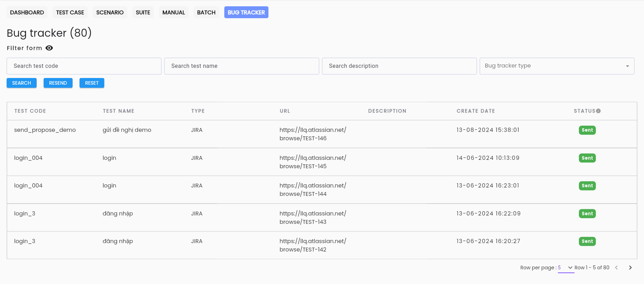Focus the Search description field
The image size is (644, 284).
point(399,66)
